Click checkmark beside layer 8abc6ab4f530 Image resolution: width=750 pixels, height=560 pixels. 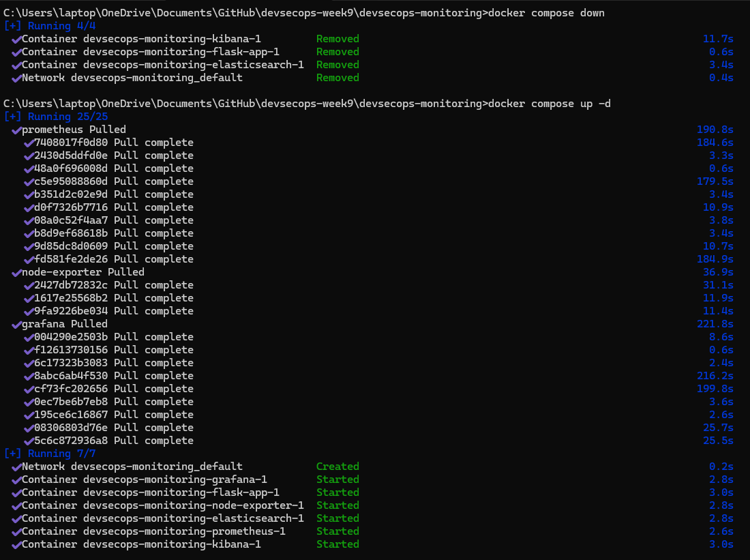pos(29,376)
